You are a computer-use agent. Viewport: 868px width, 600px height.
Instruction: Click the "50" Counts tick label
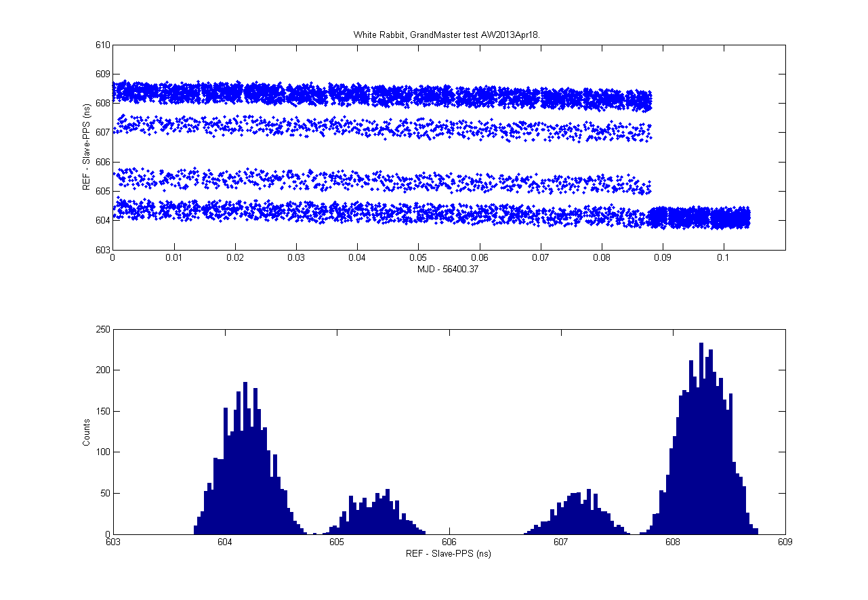tap(105, 493)
